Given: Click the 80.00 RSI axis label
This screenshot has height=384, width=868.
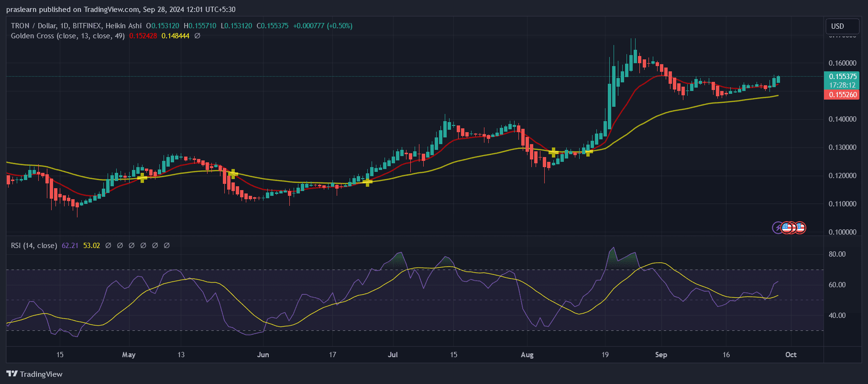Looking at the screenshot, I should [837, 254].
